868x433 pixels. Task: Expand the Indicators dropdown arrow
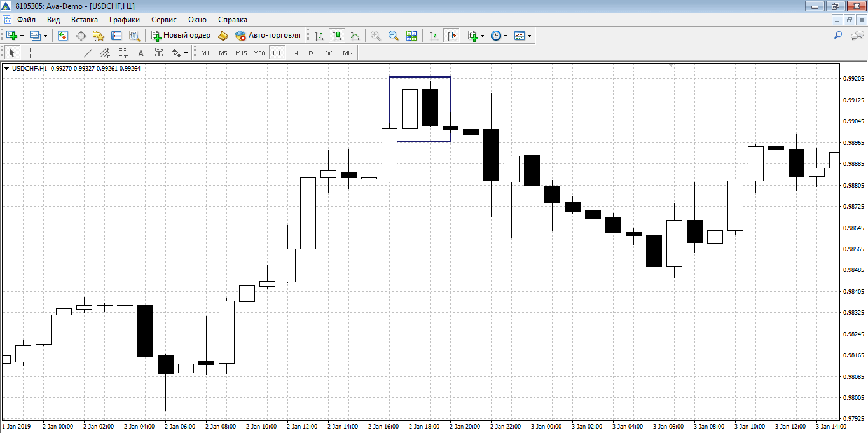coord(483,36)
